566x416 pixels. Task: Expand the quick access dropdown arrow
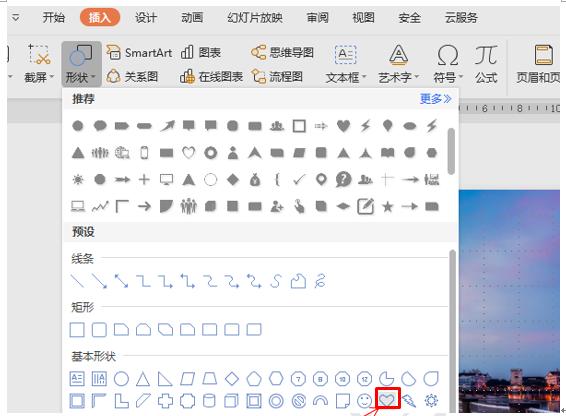tap(16, 17)
